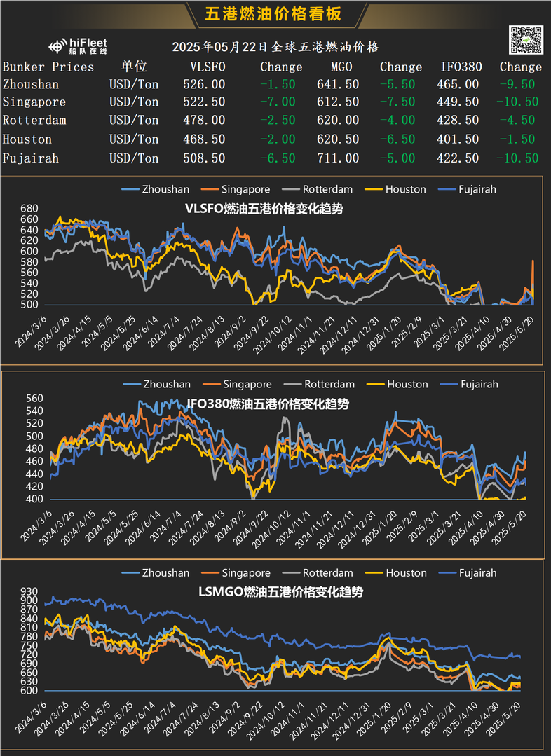Click the IFO380 chart title
551x756 pixels.
[x=268, y=404]
